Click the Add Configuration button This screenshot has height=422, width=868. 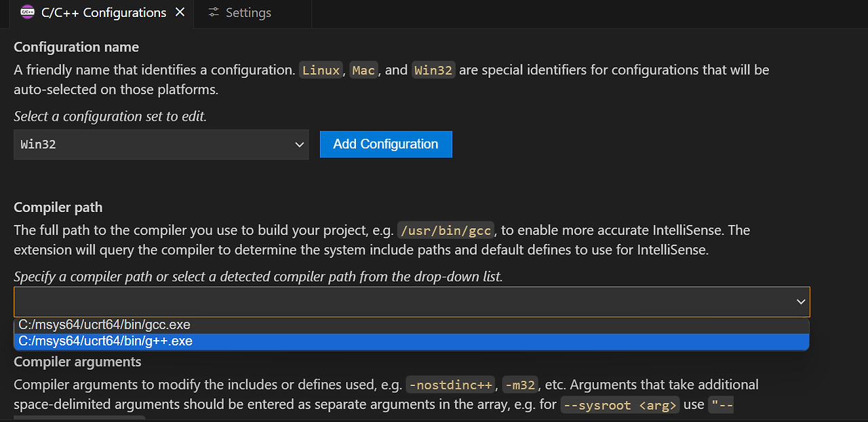(x=386, y=144)
